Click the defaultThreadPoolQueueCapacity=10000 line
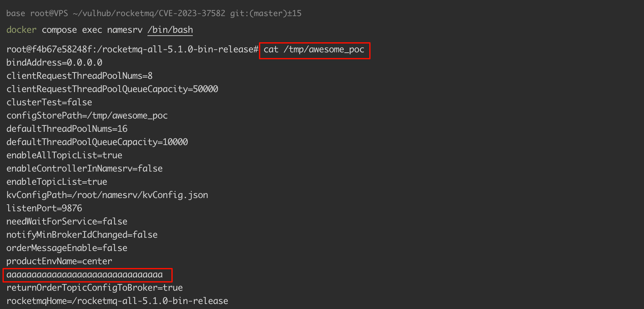The height and width of the screenshot is (309, 644). (97, 142)
